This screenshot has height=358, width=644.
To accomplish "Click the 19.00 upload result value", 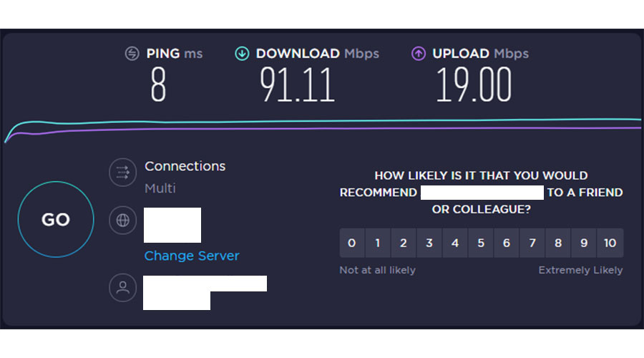I will tap(474, 84).
